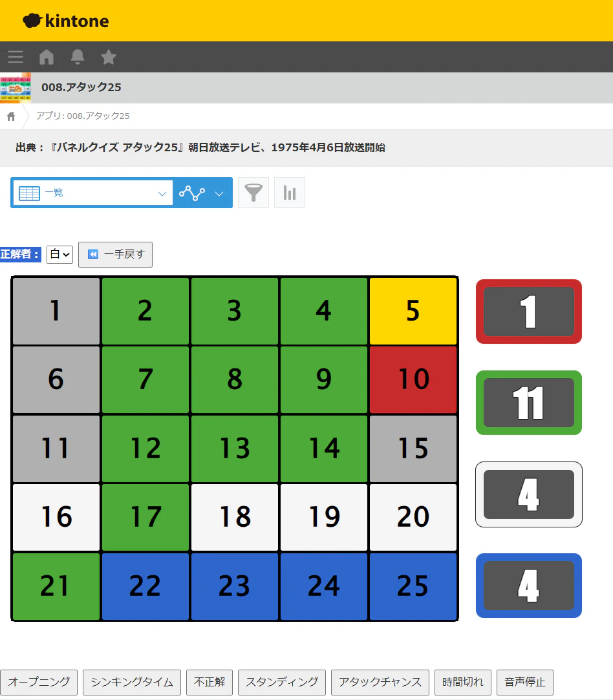
Task: Select green panel 4
Action: click(x=324, y=311)
